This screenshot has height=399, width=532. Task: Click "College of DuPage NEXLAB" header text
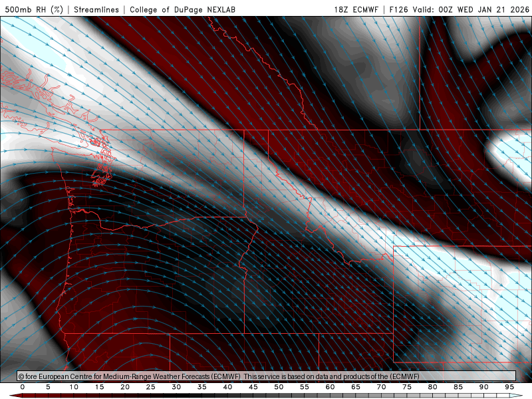(x=182, y=9)
